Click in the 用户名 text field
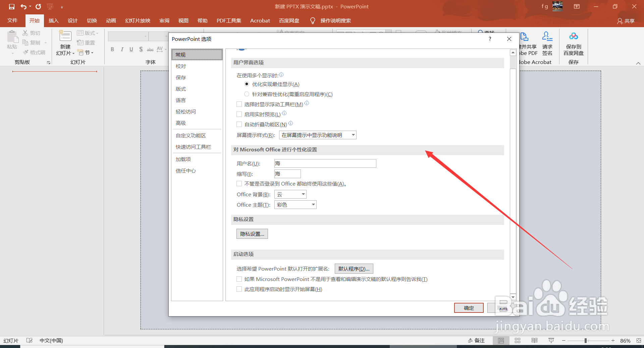Viewport: 644px width, 348px height. tap(325, 163)
